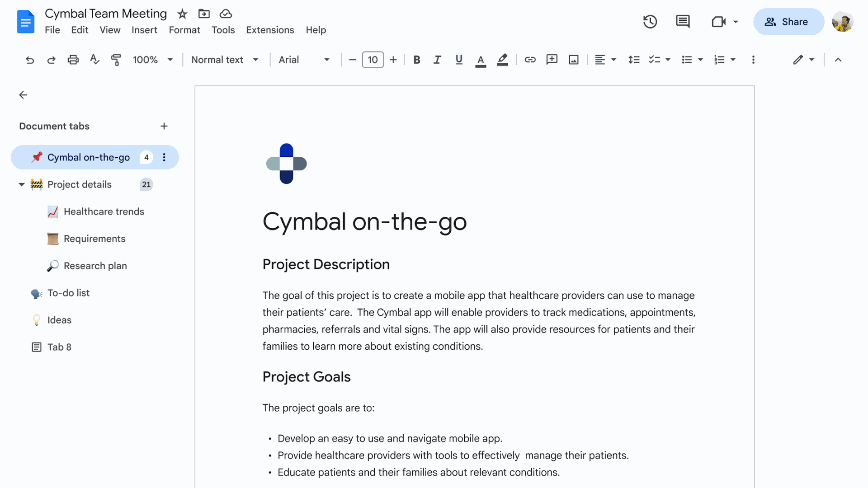Click the document title Cymbal Team Meeting
This screenshot has width=868, height=488.
point(106,14)
